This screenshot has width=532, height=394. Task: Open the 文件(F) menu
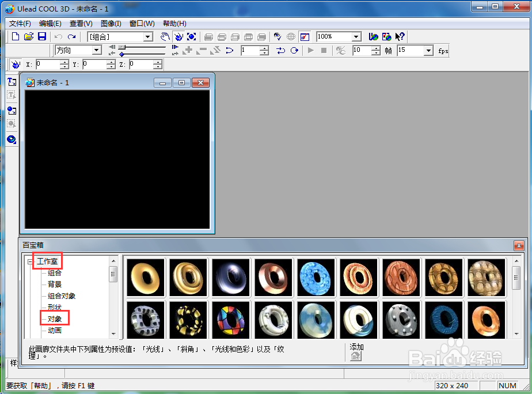(x=20, y=24)
